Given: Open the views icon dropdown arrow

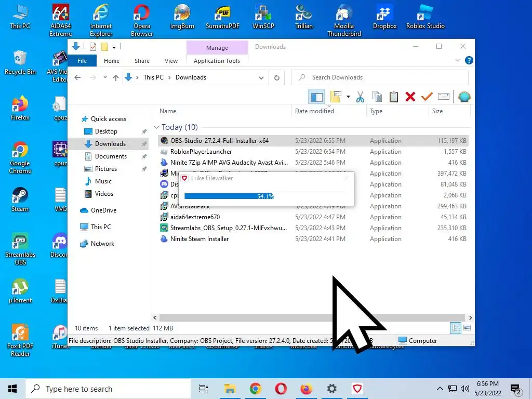Looking at the screenshot, I should pos(348,97).
